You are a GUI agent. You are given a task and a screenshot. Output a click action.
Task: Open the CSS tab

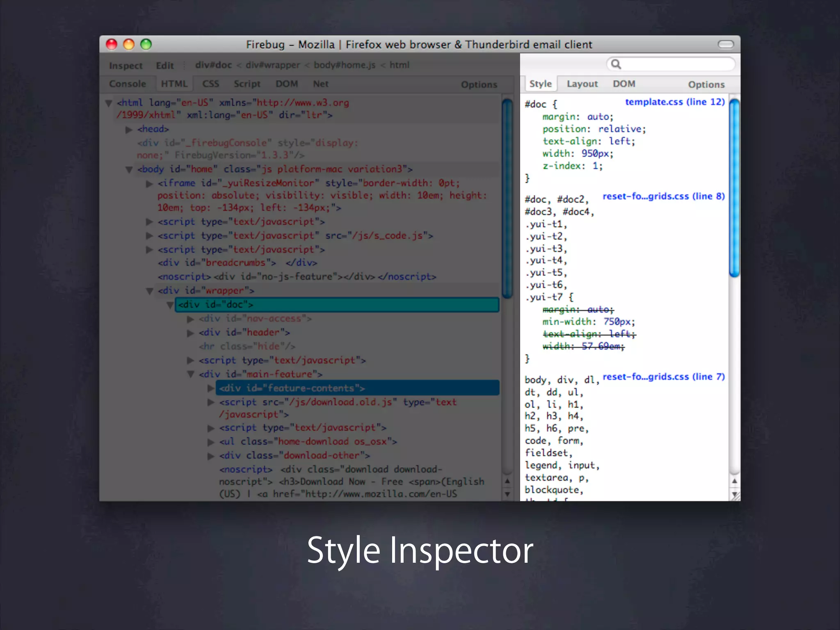[x=211, y=84]
